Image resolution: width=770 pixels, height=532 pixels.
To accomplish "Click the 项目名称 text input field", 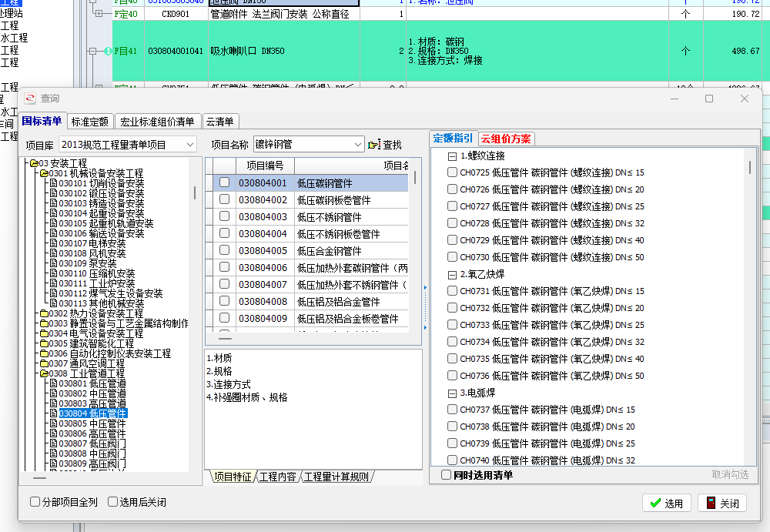I will pos(303,145).
